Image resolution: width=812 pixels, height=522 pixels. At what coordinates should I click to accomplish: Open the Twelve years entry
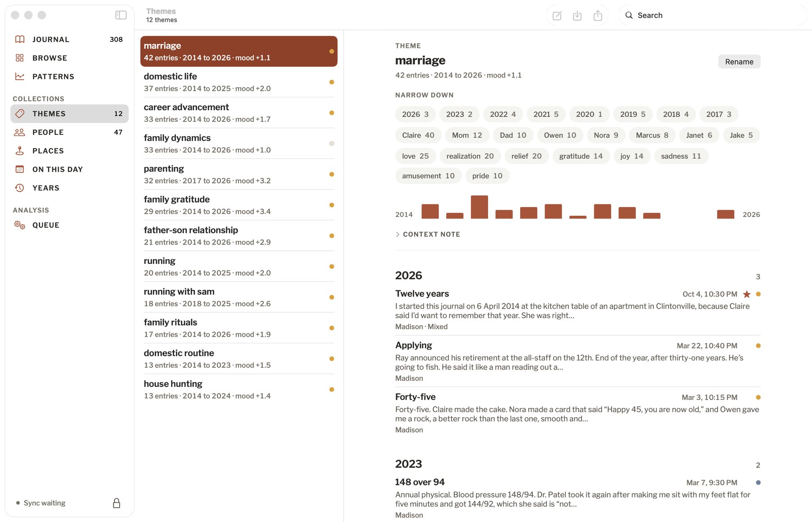[x=578, y=310]
